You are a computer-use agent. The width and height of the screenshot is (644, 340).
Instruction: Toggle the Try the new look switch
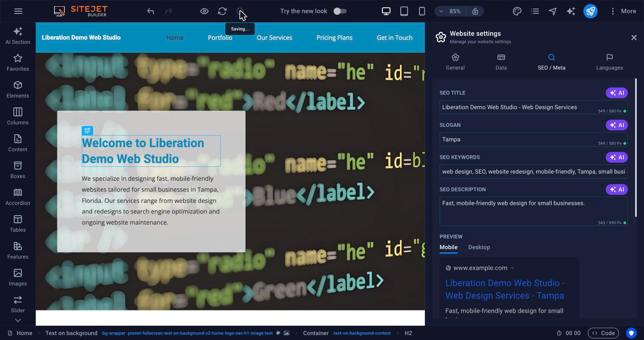[340, 11]
